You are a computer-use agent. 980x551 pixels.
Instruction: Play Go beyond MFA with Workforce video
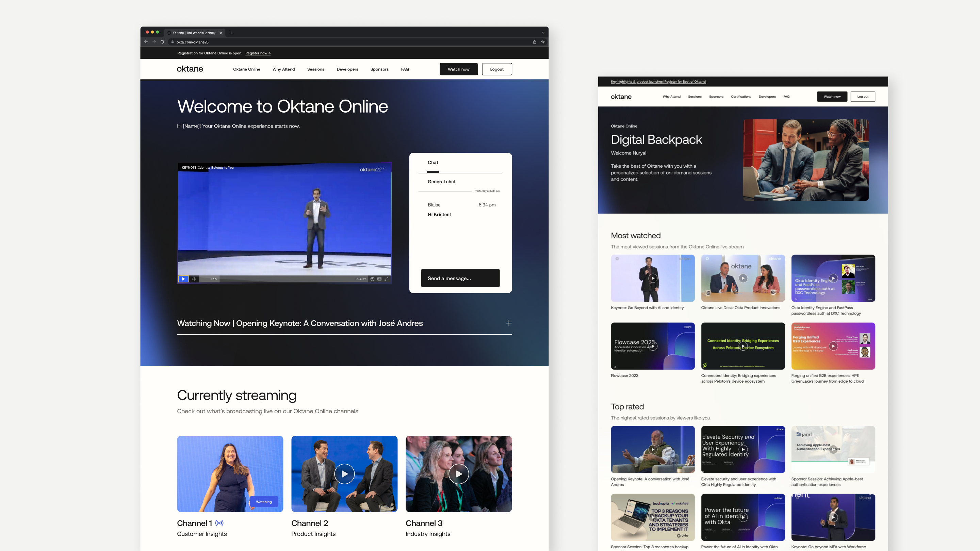(833, 517)
